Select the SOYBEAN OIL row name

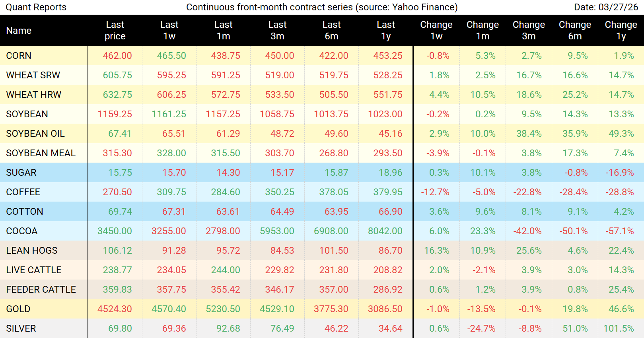pyautogui.click(x=35, y=134)
